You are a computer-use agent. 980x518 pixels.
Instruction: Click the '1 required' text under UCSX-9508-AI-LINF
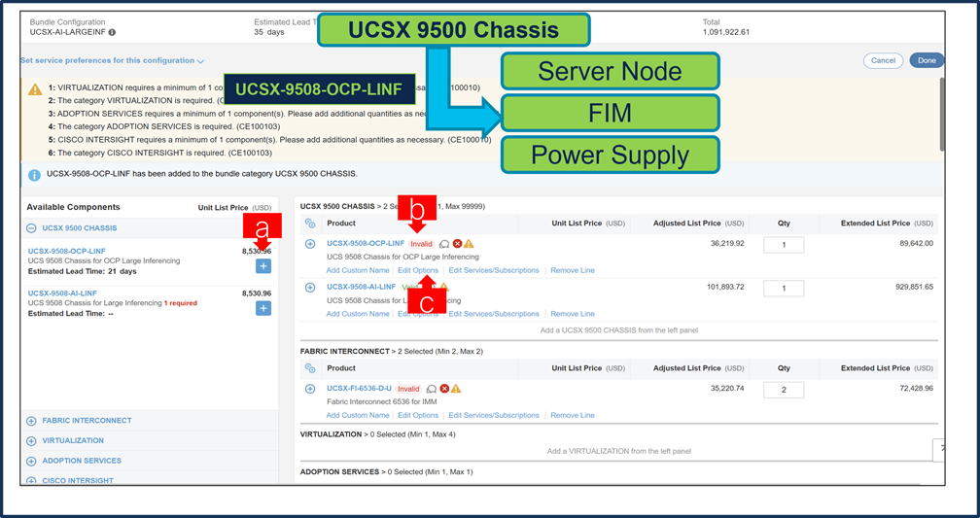tap(180, 303)
